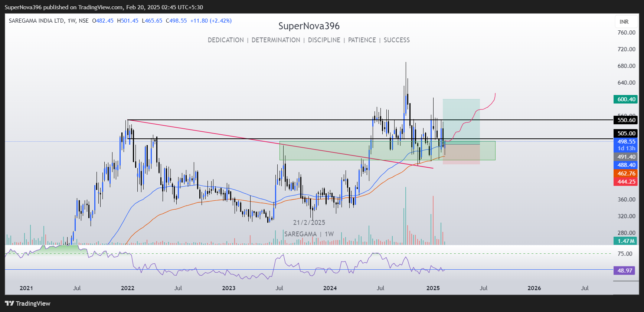Click the 48.97 RSI value label
The height and width of the screenshot is (312, 644).
tap(625, 270)
